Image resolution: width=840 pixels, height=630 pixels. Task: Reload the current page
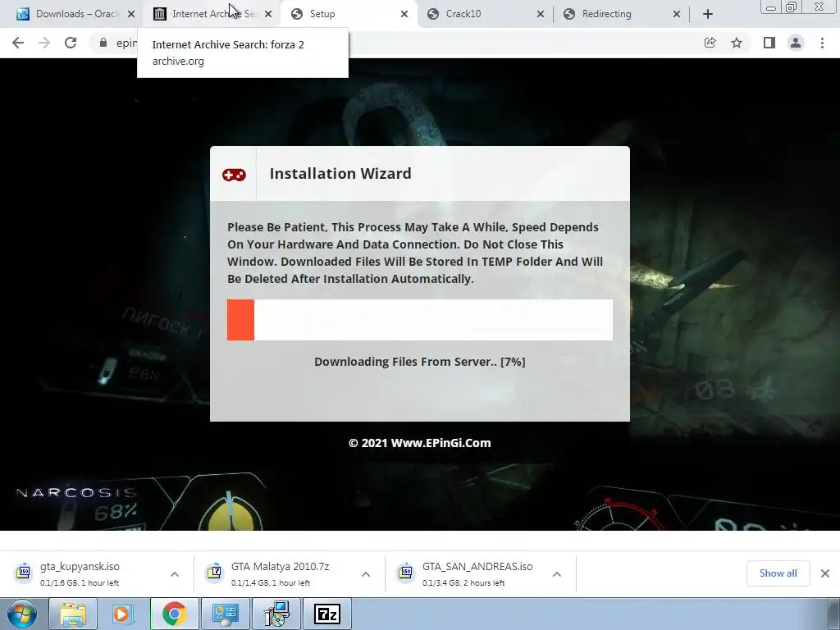[x=71, y=43]
